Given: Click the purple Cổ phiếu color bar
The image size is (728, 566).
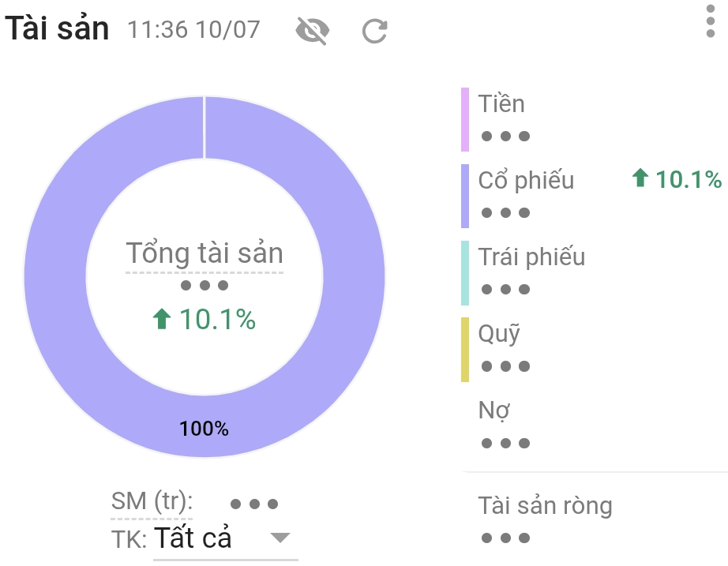Looking at the screenshot, I should 465,196.
